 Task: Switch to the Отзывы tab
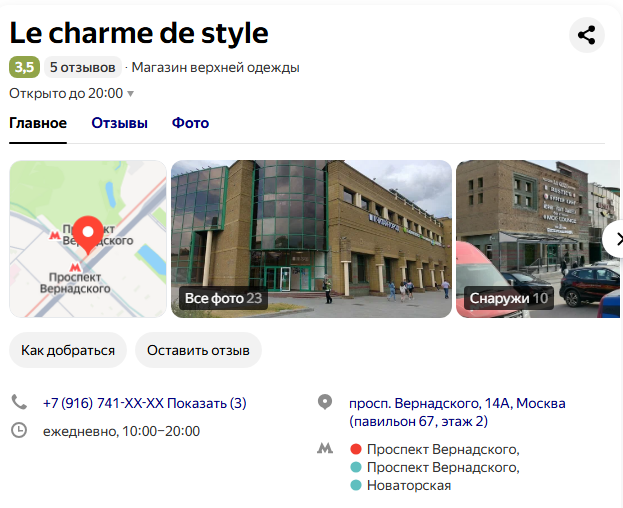[120, 123]
